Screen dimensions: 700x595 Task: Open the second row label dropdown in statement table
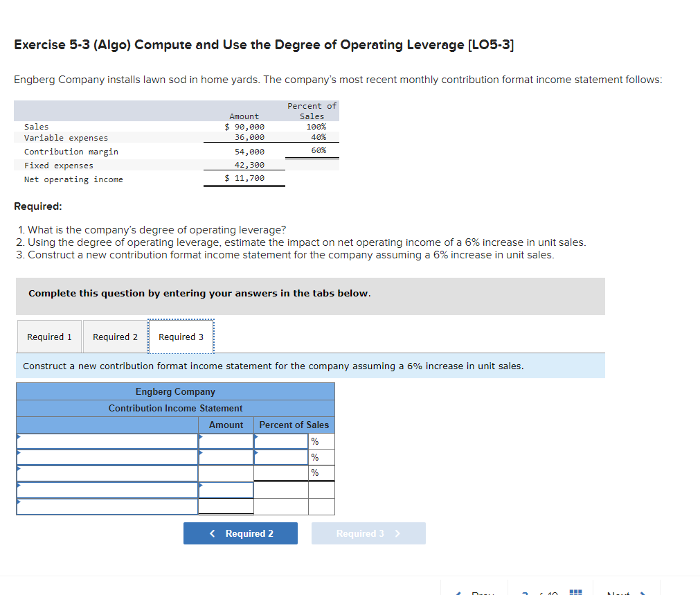(107, 457)
